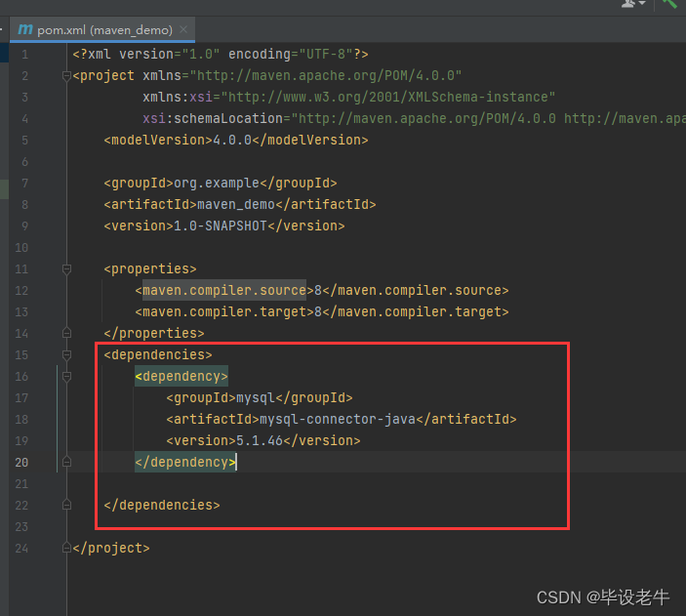Click dependency version value 5.1.46

pos(260,441)
